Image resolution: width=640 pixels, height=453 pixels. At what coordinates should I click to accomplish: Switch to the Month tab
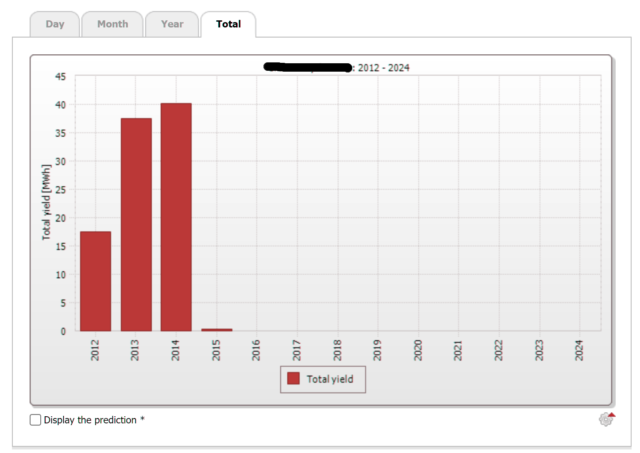pos(112,24)
